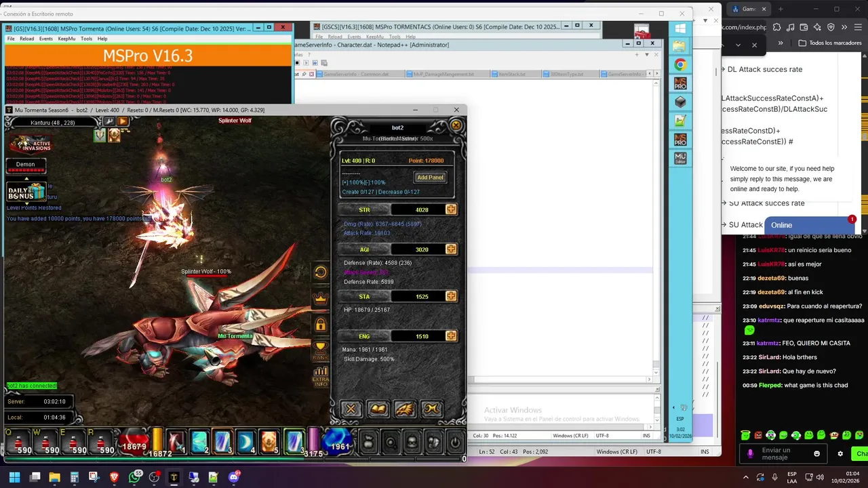
Task: Click the remote Windows start icon
Action: click(x=680, y=28)
